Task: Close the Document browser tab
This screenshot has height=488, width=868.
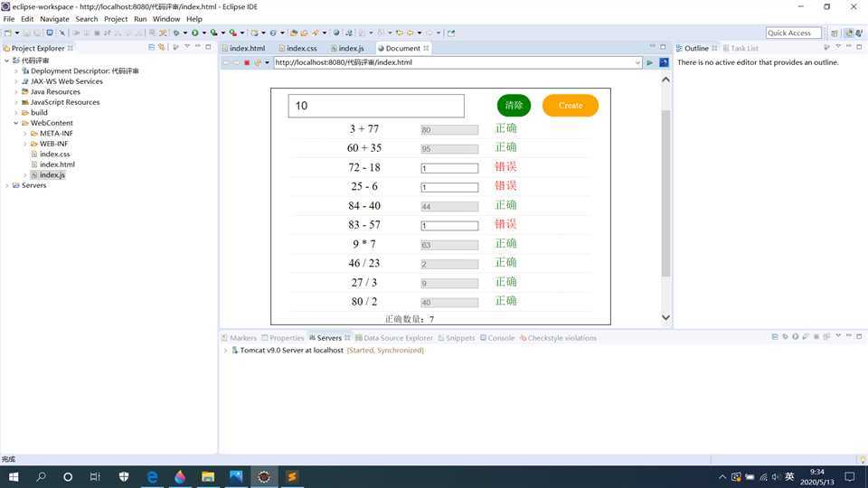Action: [x=426, y=48]
